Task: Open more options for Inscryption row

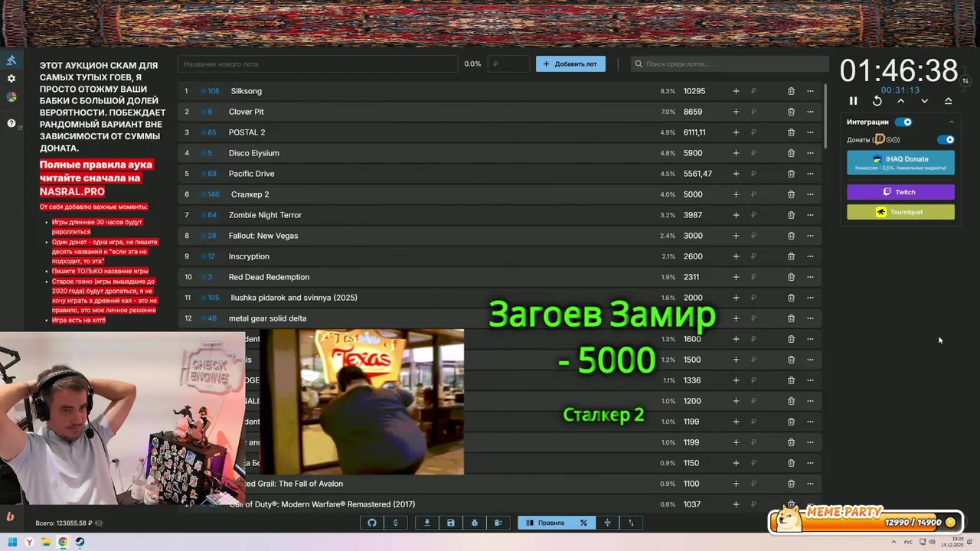Action: 810,256
